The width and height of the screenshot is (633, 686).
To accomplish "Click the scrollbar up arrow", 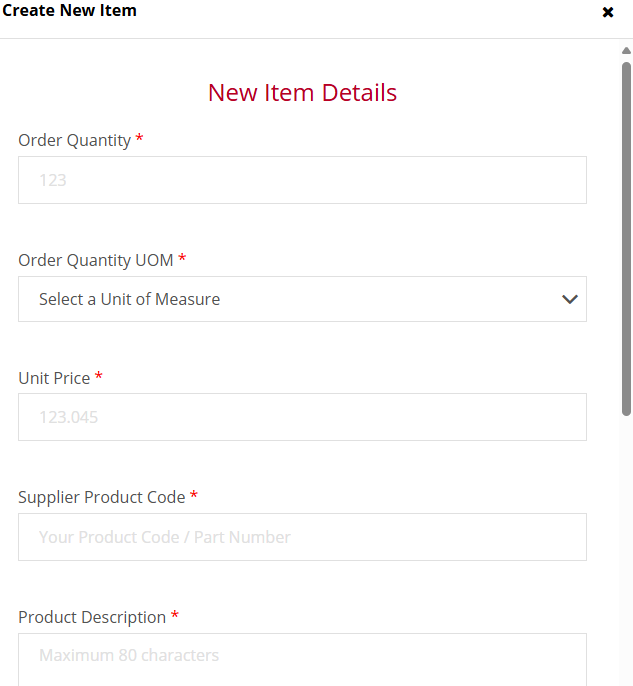I will (626, 51).
